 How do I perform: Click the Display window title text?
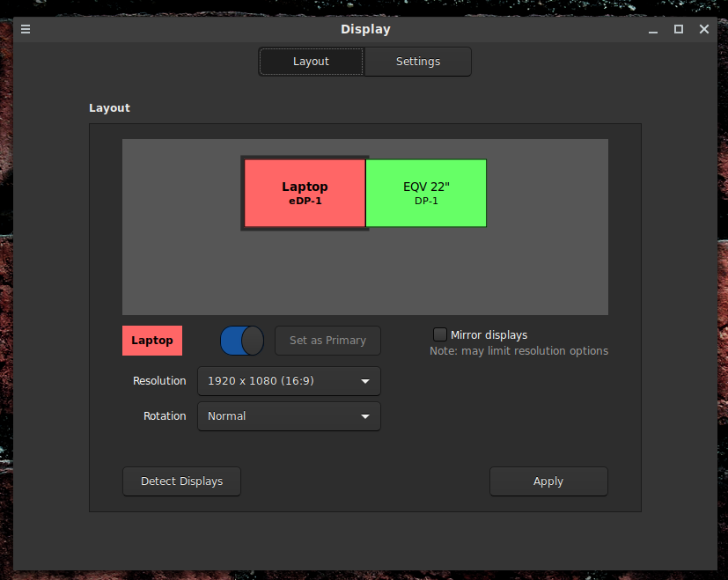point(365,29)
